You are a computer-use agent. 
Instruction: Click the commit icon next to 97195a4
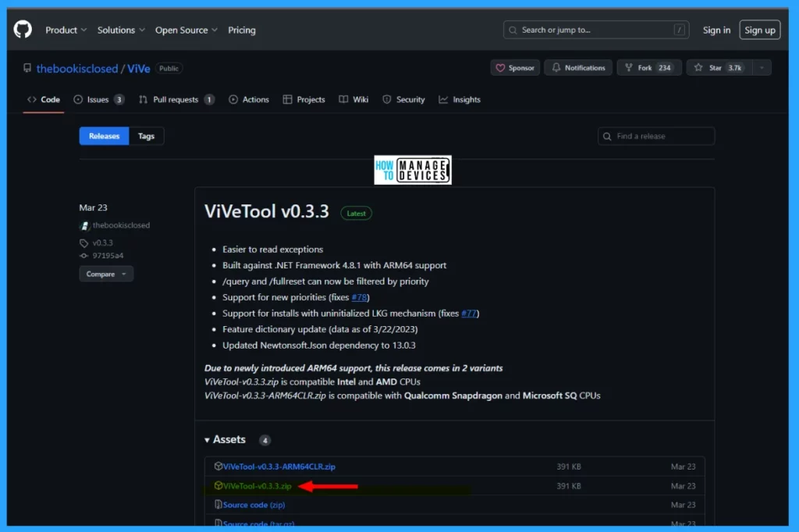(84, 256)
